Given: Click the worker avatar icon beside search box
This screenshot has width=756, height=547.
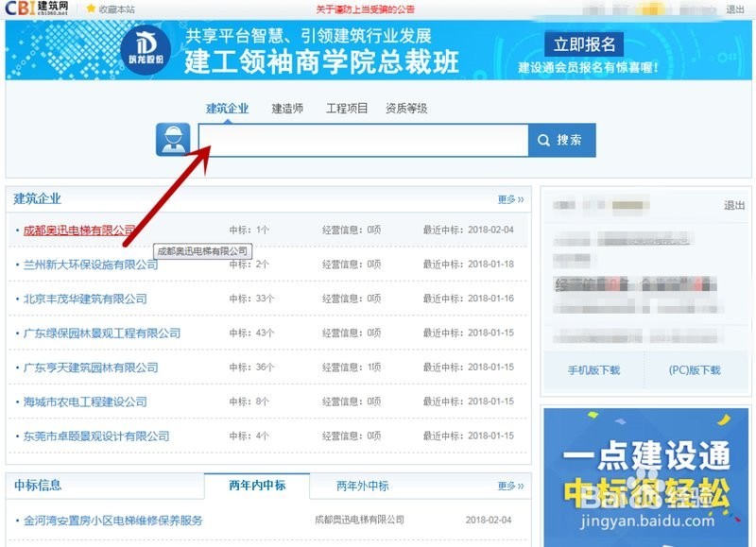Looking at the screenshot, I should point(173,140).
